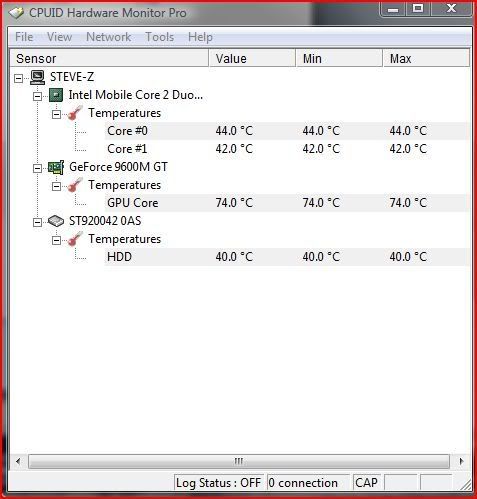Image resolution: width=477 pixels, height=499 pixels.
Task: Open the View menu
Action: click(59, 37)
